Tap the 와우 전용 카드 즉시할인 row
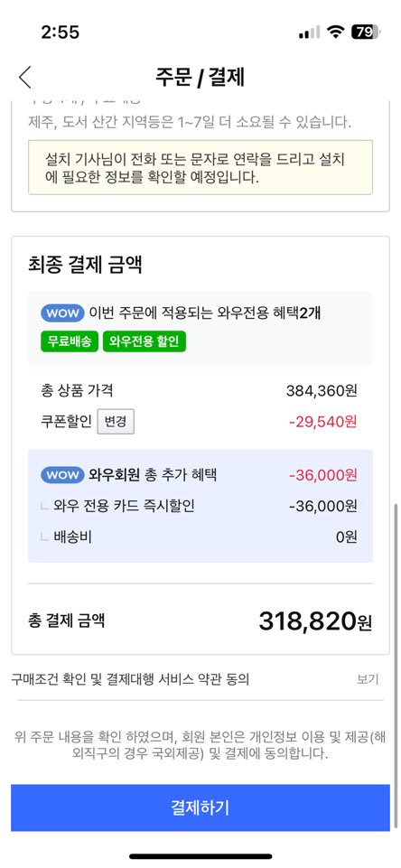Image resolution: width=401 pixels, height=868 pixels. click(x=200, y=506)
